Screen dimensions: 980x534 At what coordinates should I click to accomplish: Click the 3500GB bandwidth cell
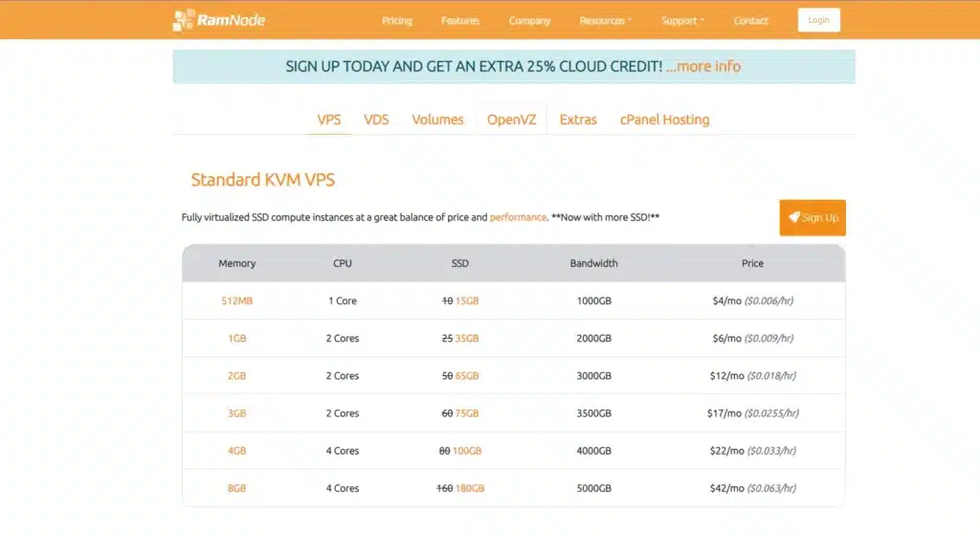pyautogui.click(x=593, y=413)
